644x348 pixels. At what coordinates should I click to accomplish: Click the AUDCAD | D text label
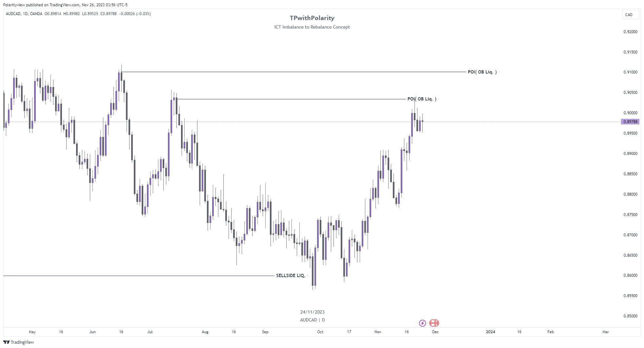coord(312,320)
